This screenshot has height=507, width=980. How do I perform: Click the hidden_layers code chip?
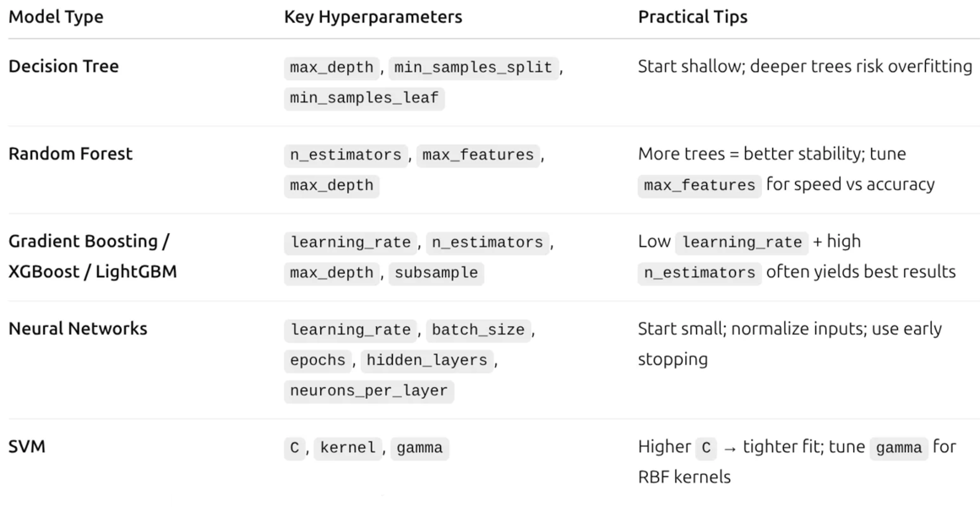point(427,360)
